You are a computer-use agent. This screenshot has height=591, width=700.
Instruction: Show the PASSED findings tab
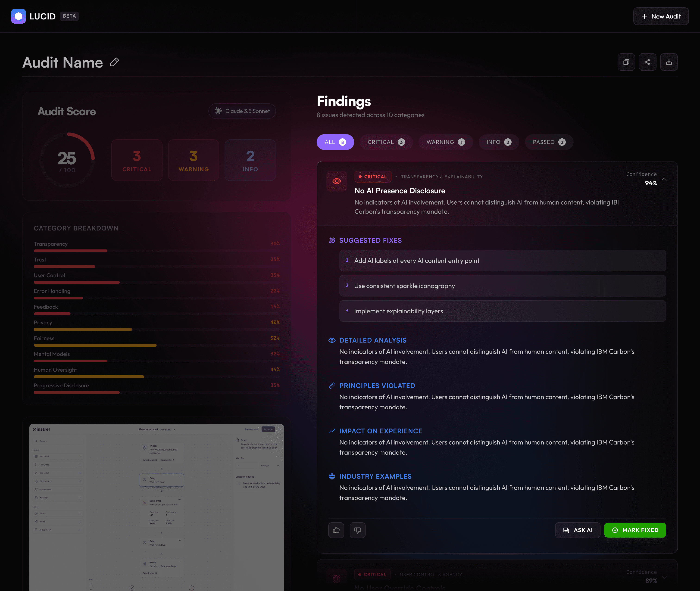(549, 142)
